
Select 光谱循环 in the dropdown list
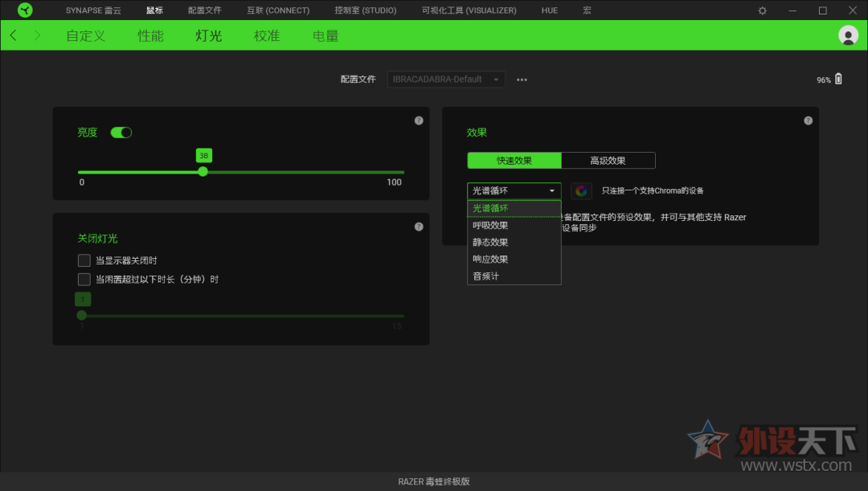tap(514, 208)
